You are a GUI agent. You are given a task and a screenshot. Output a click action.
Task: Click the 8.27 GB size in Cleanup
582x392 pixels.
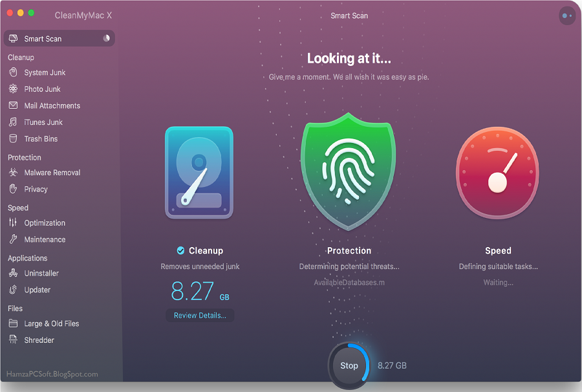point(200,291)
